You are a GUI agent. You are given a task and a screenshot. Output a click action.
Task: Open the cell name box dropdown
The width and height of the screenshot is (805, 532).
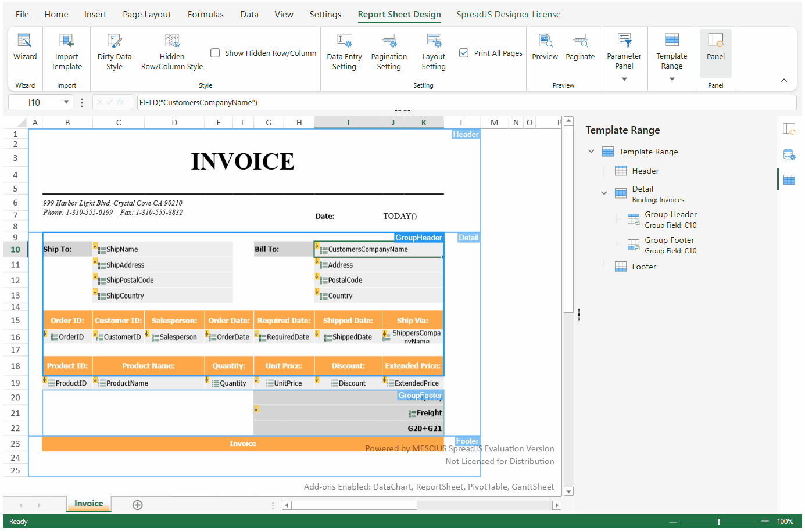66,103
